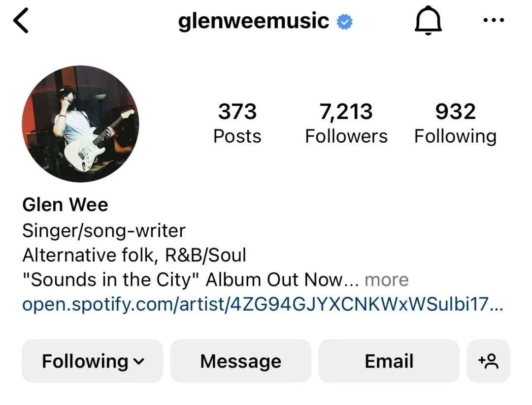
Task: Tap the Glen Wee display name
Action: pyautogui.click(x=65, y=205)
